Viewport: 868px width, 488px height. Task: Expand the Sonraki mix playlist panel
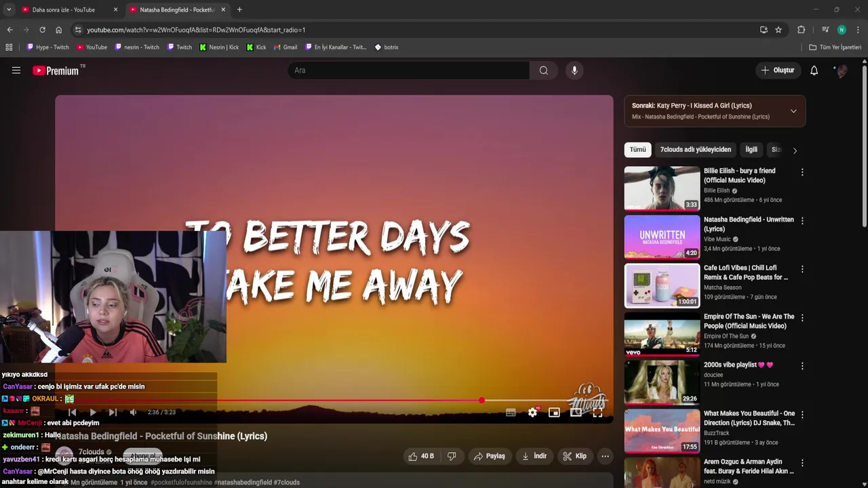tap(793, 111)
